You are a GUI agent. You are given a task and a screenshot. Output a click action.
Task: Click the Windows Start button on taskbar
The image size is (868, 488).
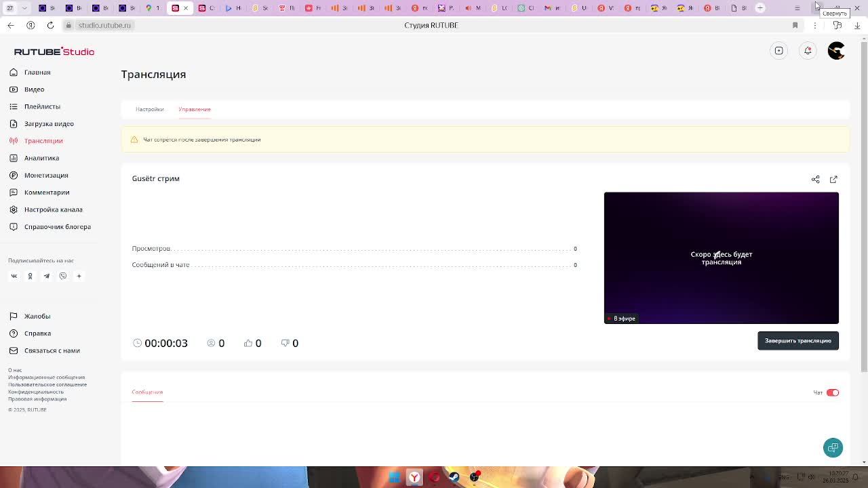pos(394,477)
